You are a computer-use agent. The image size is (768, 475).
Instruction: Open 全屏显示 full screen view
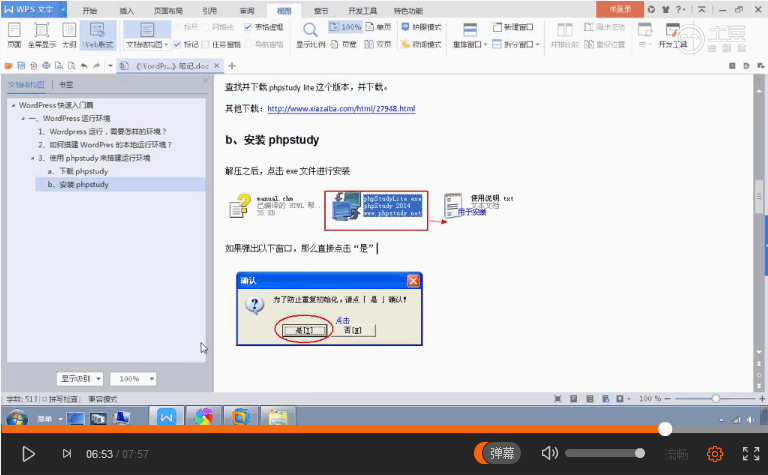point(42,35)
